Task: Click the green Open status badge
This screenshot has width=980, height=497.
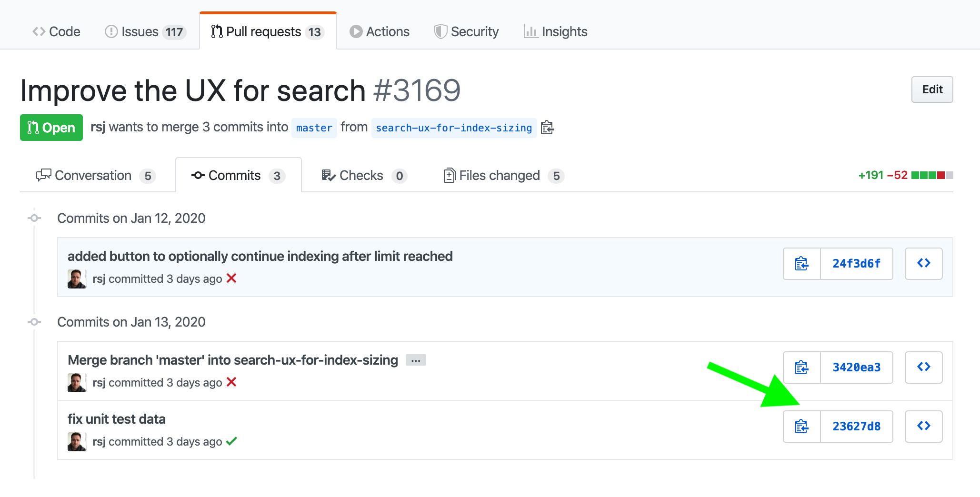Action: (x=51, y=128)
